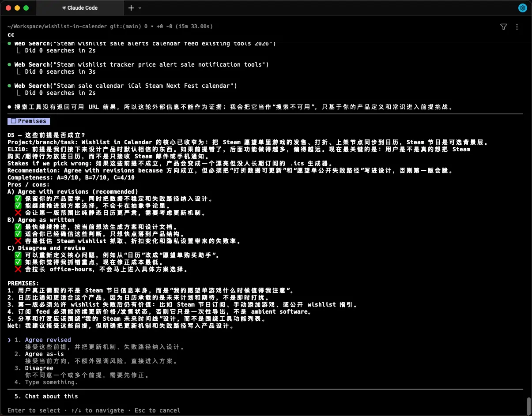Screen dimensions: 532x416
Task: Click the red cross before '容易低估 Steam wishlist'
Action: 18,241
